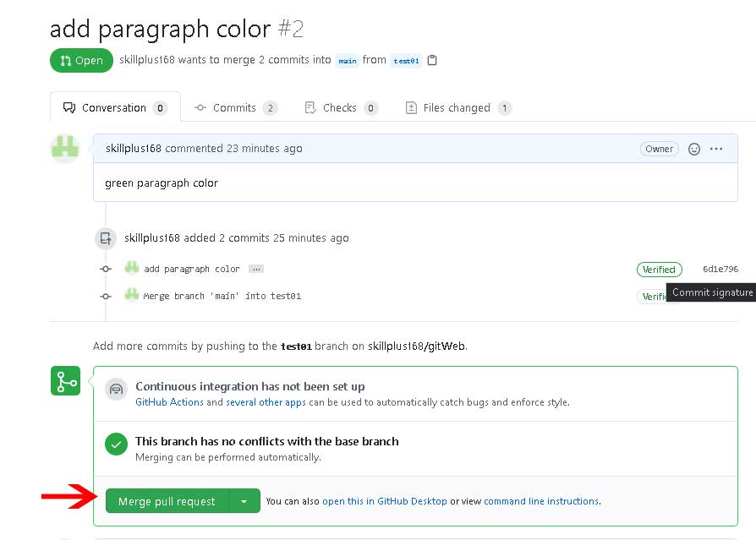Click the Merge pull request button
This screenshot has width=756, height=540.
point(167,501)
